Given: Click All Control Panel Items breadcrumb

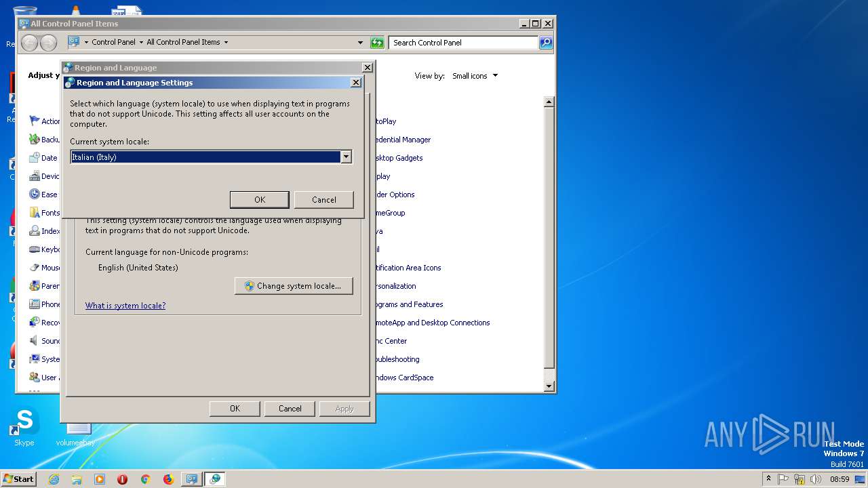Looking at the screenshot, I should pos(183,42).
